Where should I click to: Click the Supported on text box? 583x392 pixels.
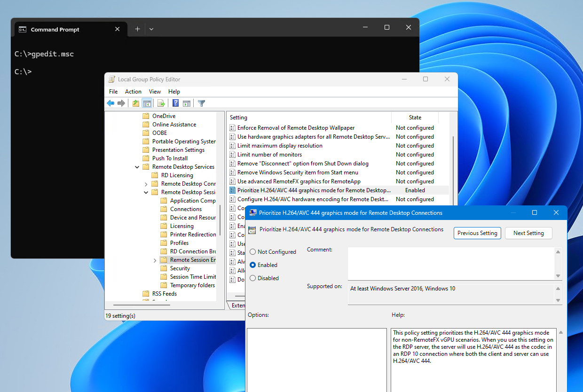(x=451, y=294)
